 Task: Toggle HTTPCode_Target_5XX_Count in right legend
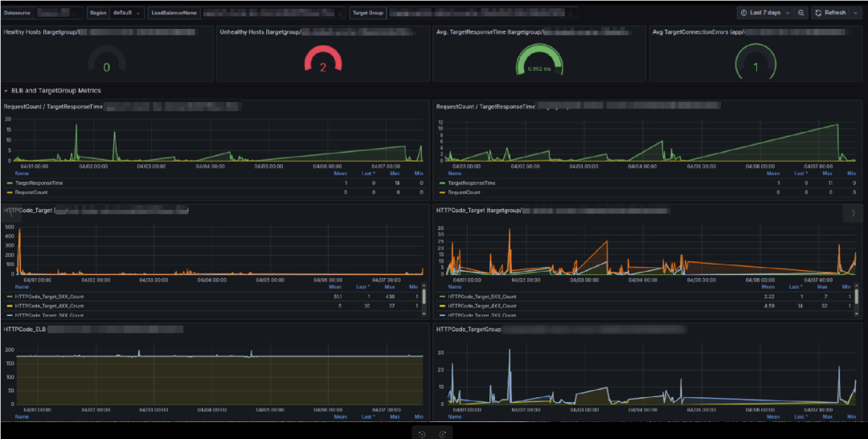point(481,297)
